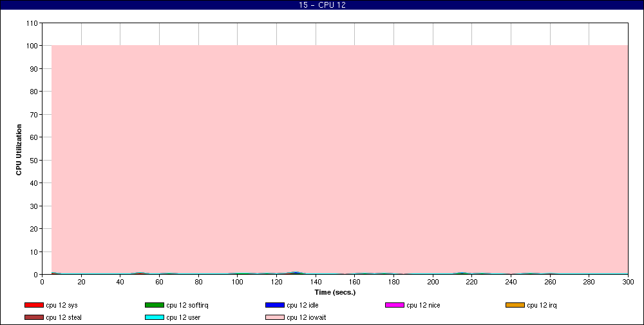Click the 80 tick on the time axis
Viewport: 644px width, 325px height.
pyautogui.click(x=198, y=282)
